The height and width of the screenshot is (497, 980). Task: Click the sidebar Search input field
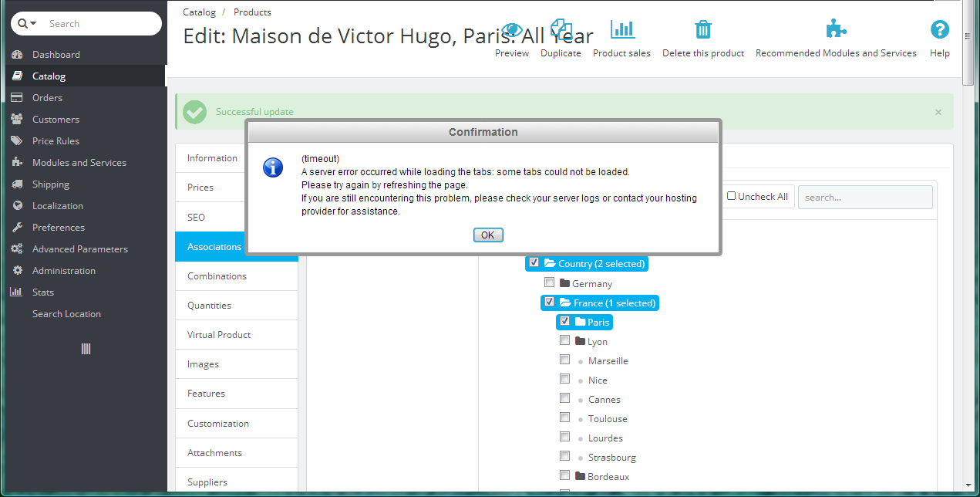pos(101,24)
